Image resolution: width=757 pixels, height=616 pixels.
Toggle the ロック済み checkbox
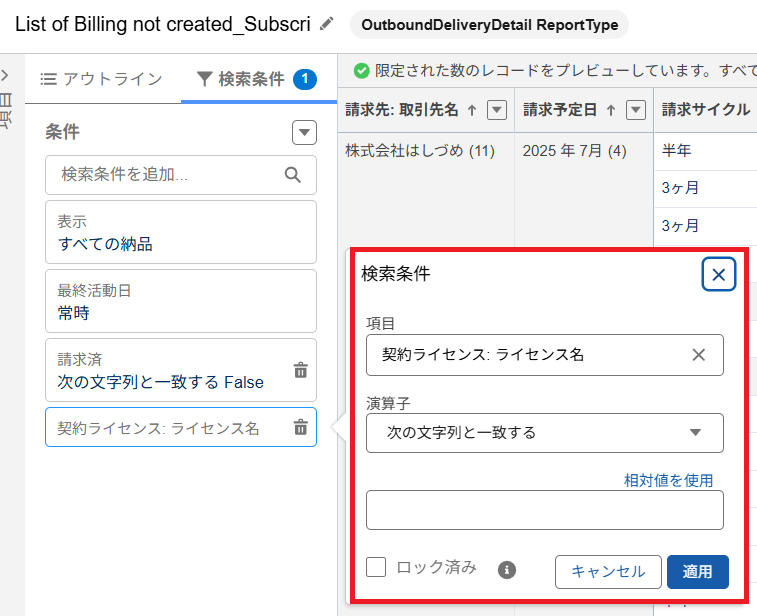pyautogui.click(x=376, y=567)
